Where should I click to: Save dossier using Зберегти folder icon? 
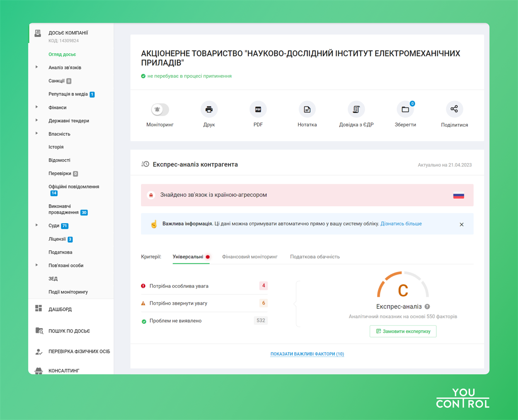(x=405, y=110)
